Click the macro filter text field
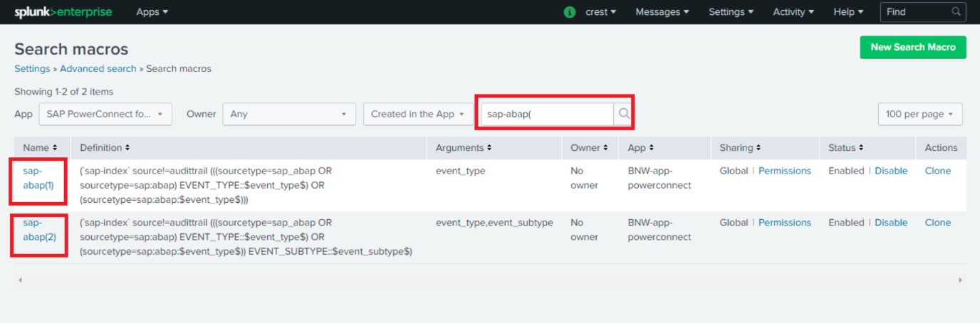Image resolution: width=980 pixels, height=323 pixels. tap(546, 114)
